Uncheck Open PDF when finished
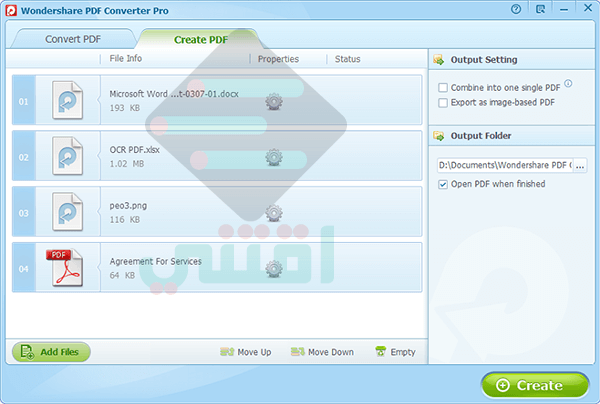Screen dimensions: 600x404 click(443, 184)
